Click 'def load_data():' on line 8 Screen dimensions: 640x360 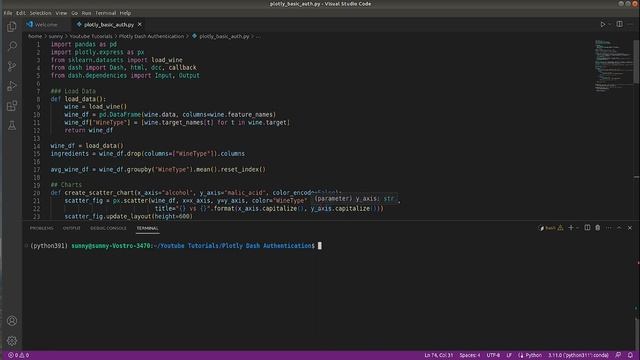(x=78, y=99)
